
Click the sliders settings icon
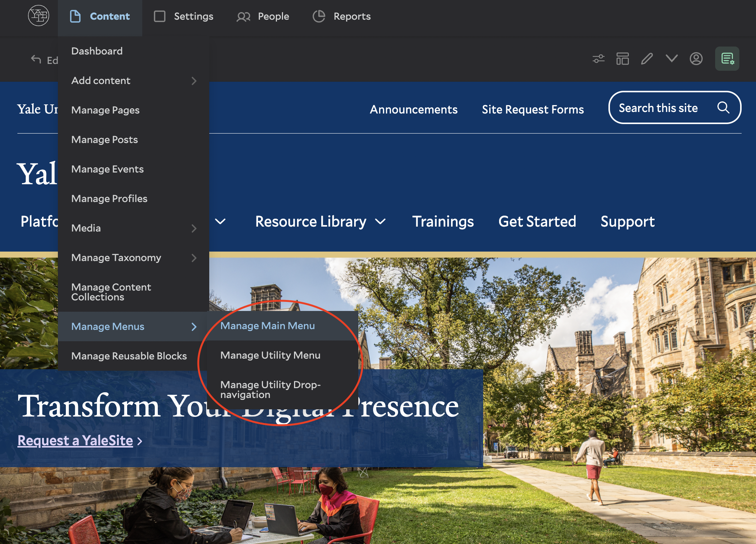tap(599, 59)
